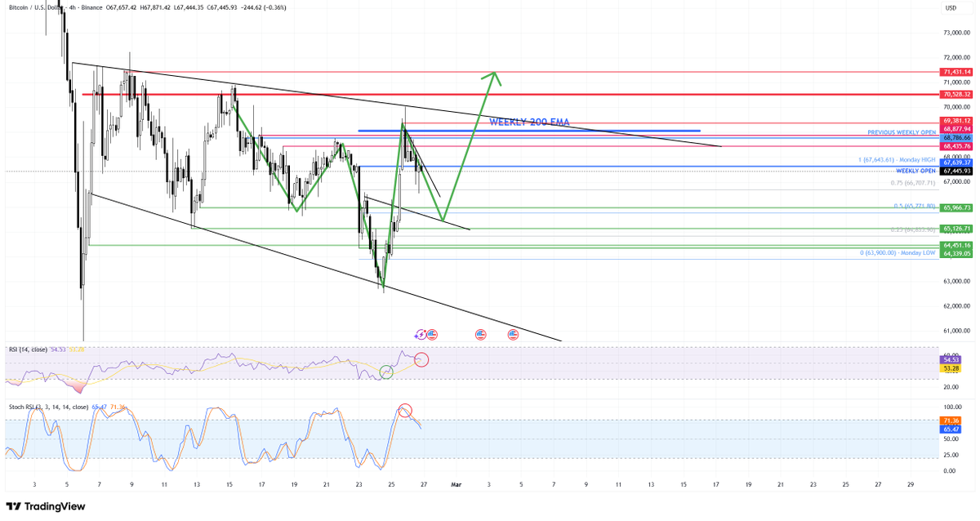Click the black 67,445.93 current price label
The image size is (980, 521).
coord(956,171)
